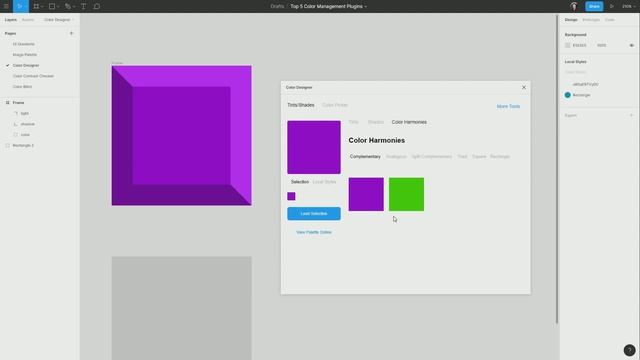Open the Color Blind page
Image resolution: width=640 pixels, height=360 pixels.
[x=22, y=87]
